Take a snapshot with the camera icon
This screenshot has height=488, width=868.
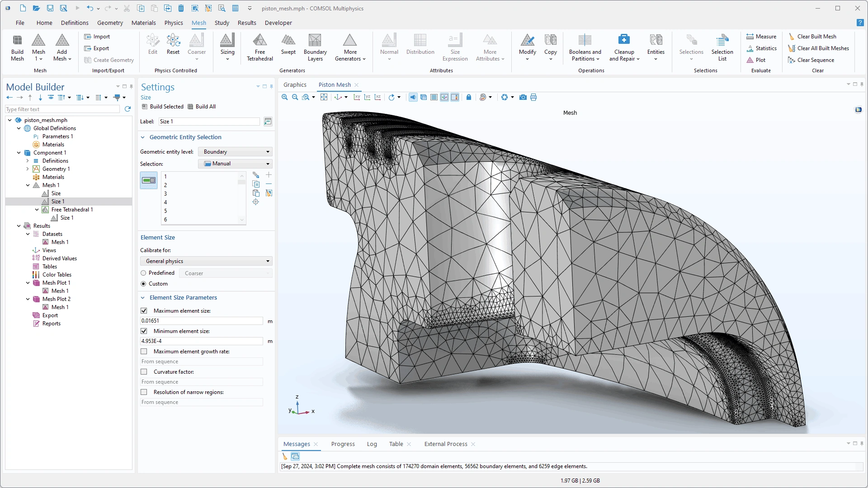[x=523, y=97]
